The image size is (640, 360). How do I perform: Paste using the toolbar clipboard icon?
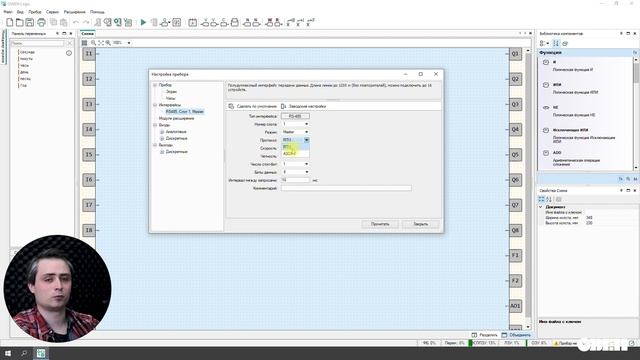63,22
